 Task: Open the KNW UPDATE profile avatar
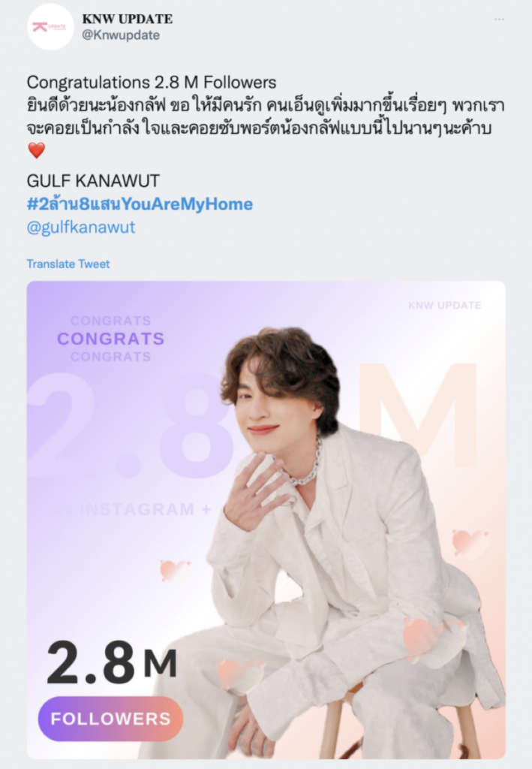click(50, 27)
